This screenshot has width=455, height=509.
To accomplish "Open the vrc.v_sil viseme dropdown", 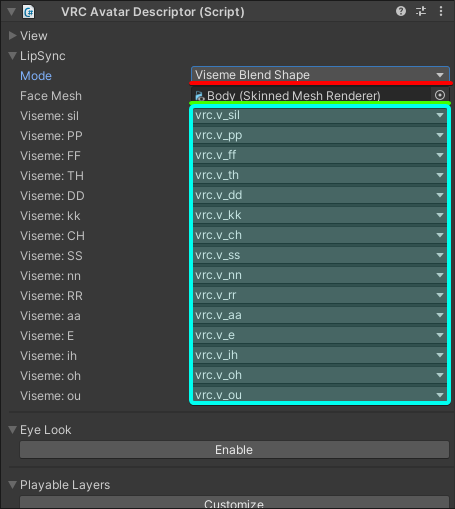I will (x=320, y=115).
